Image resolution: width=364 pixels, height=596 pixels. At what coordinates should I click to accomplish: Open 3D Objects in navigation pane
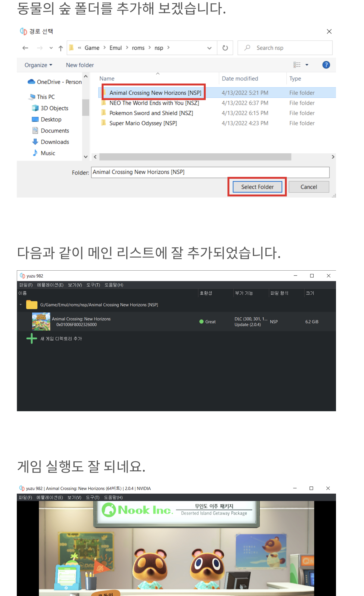pyautogui.click(x=50, y=108)
